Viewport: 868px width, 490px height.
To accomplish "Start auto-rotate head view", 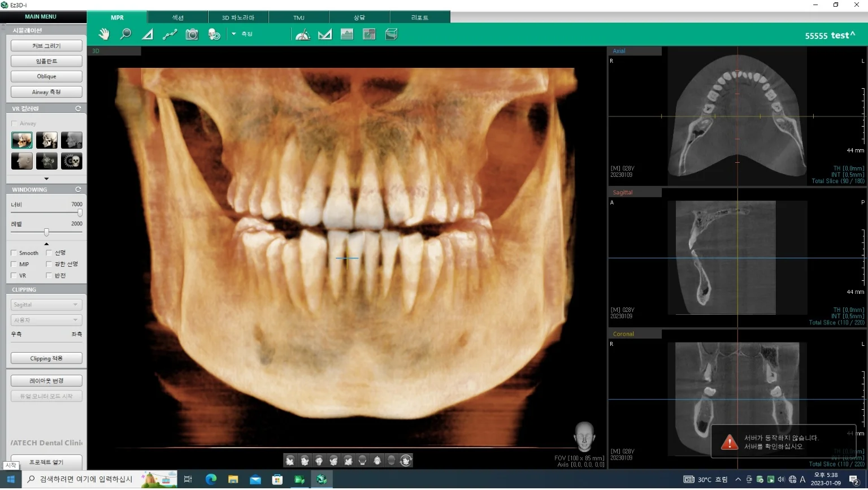I will point(406,461).
